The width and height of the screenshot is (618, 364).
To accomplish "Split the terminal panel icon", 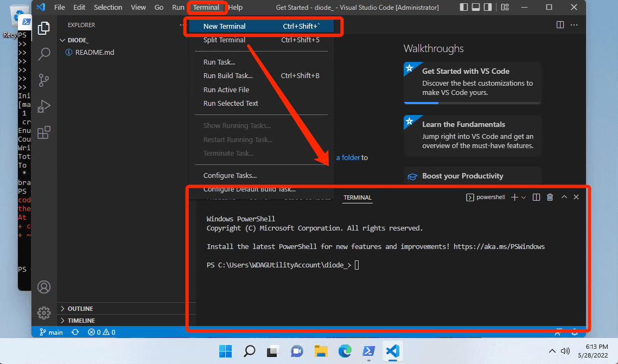I will 536,197.
